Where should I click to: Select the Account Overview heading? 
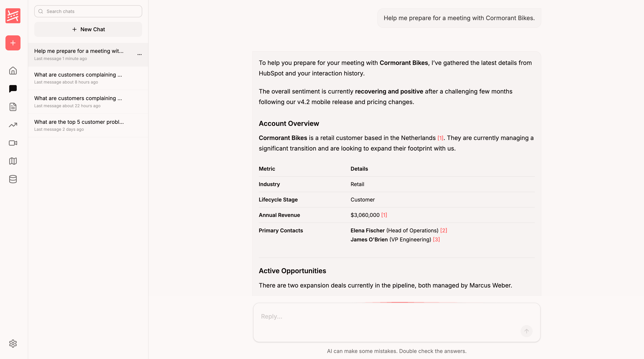coord(289,123)
